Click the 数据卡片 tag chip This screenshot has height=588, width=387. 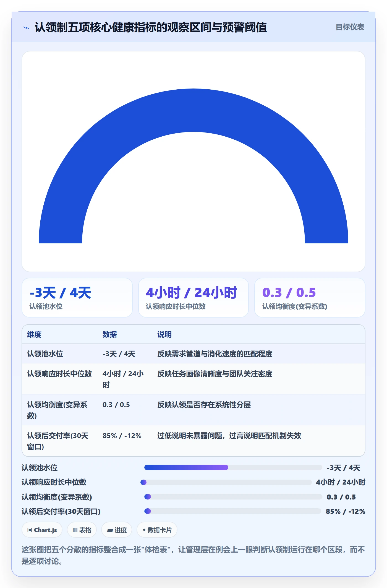coord(157,530)
